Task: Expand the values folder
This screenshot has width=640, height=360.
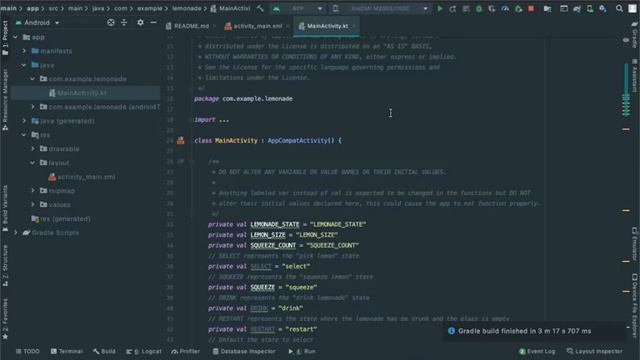Action: pyautogui.click(x=33, y=204)
